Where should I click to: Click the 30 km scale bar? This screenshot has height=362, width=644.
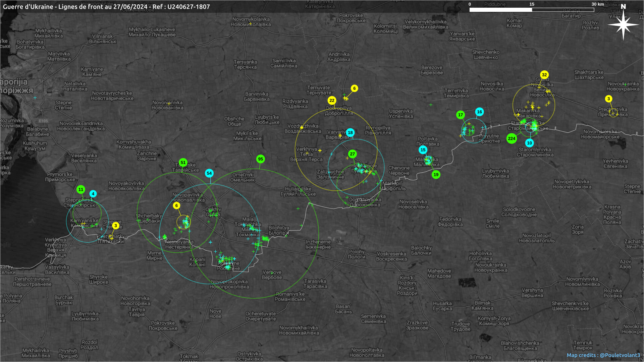pos(532,10)
